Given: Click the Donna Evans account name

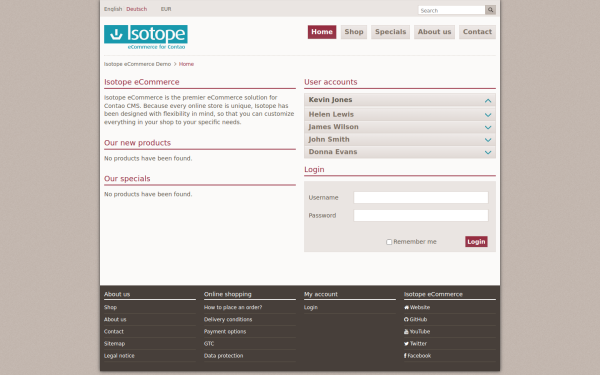Looking at the screenshot, I should pyautogui.click(x=333, y=152).
